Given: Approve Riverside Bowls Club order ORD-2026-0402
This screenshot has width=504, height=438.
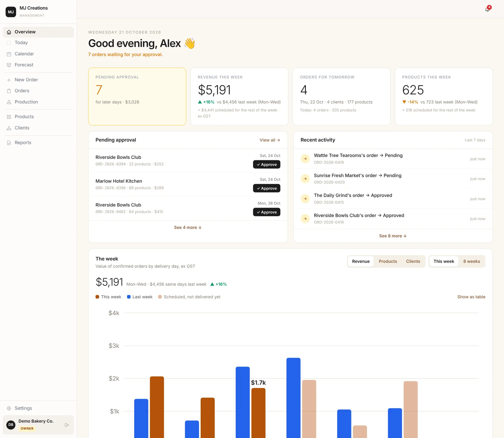Looking at the screenshot, I should (x=266, y=212).
